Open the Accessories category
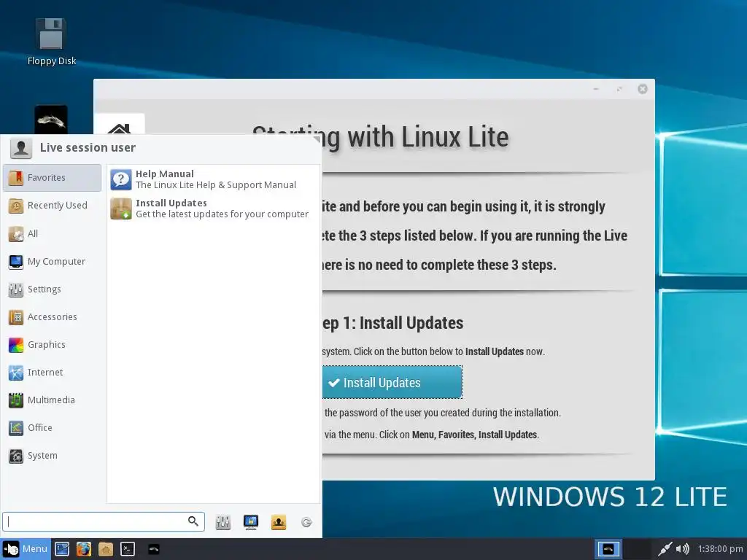 point(52,316)
